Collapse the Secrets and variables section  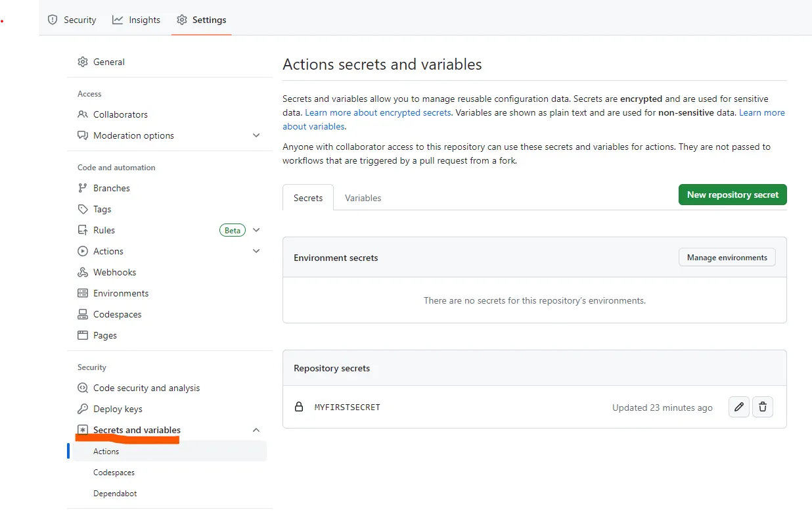click(x=256, y=430)
